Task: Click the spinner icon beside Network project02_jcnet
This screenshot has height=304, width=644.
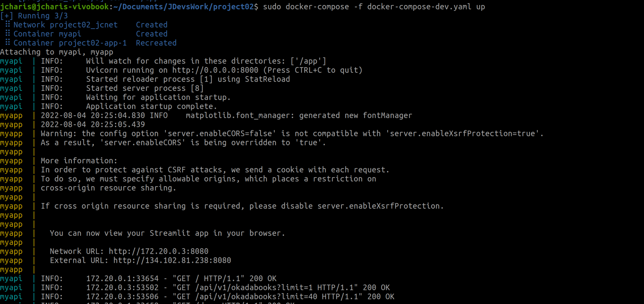Action: click(x=8, y=24)
